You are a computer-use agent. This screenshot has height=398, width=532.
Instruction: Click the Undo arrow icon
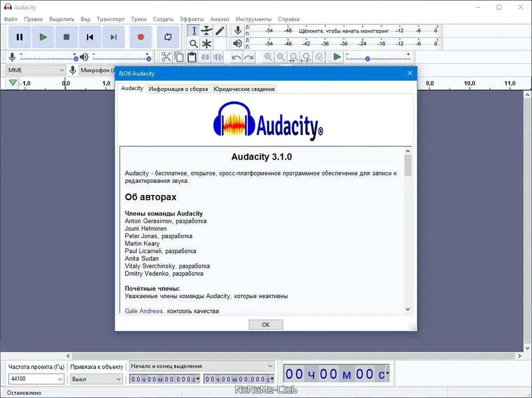(x=236, y=57)
